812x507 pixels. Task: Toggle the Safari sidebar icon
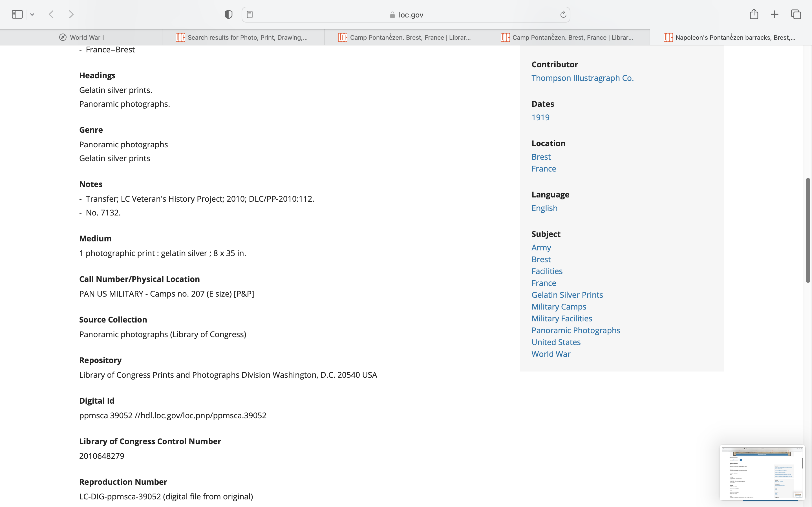click(17, 14)
